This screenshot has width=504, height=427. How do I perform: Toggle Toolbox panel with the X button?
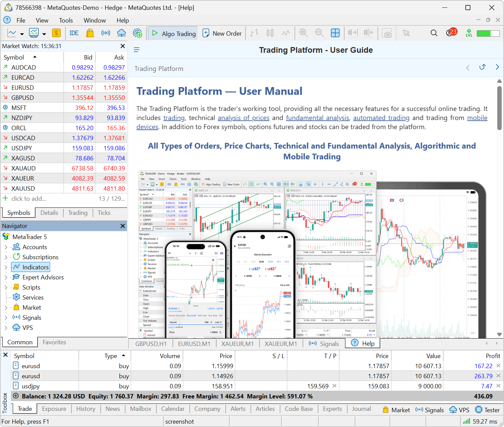click(x=6, y=355)
